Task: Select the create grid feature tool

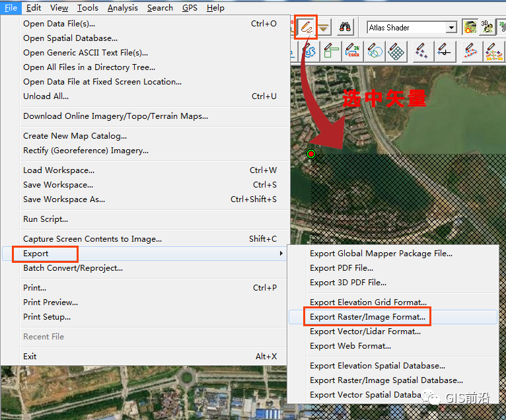Action: coord(396,52)
